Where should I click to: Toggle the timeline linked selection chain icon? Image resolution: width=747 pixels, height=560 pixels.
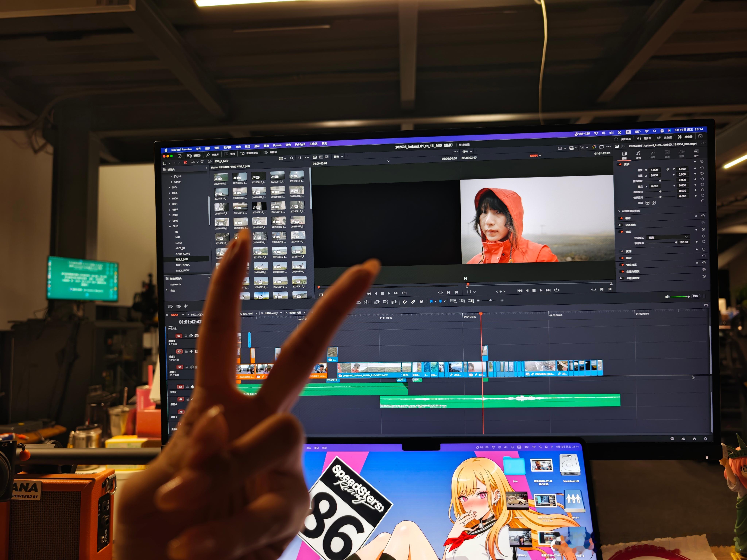[x=413, y=302]
